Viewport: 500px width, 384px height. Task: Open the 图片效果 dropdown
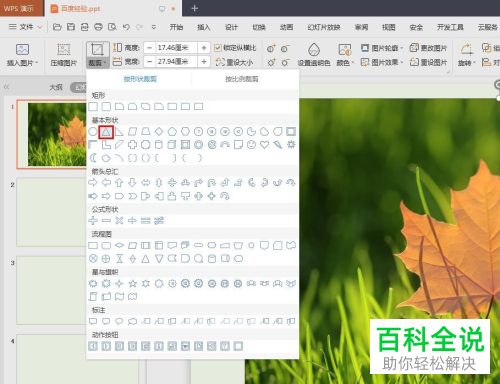[x=383, y=62]
